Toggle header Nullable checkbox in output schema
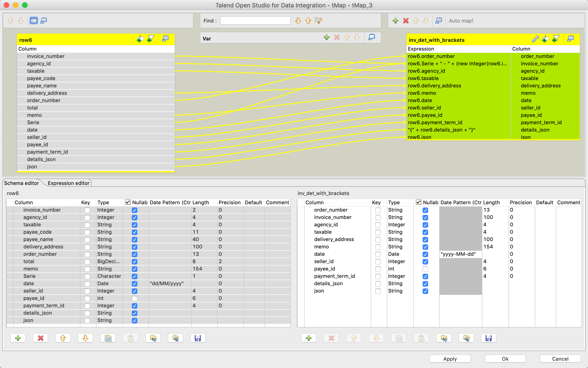This screenshot has height=368, width=588. point(418,202)
